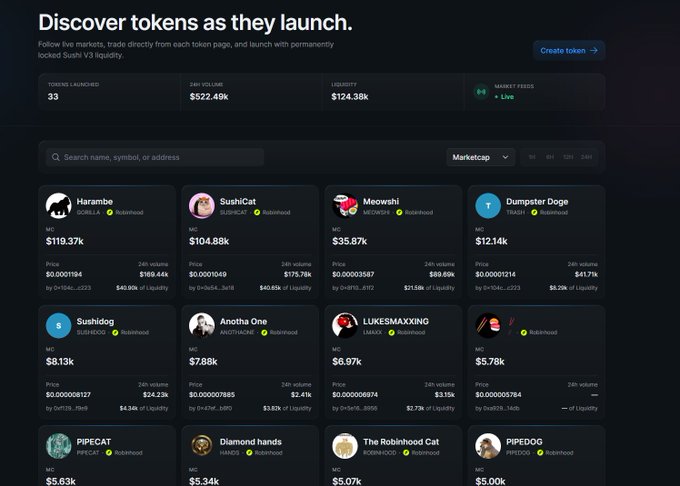The height and width of the screenshot is (486, 680).
Task: Open the LUKESMAXXING token name link
Action: click(x=396, y=321)
